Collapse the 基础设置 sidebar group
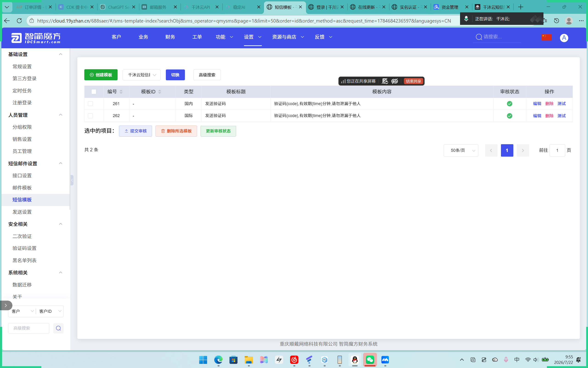 [x=60, y=54]
